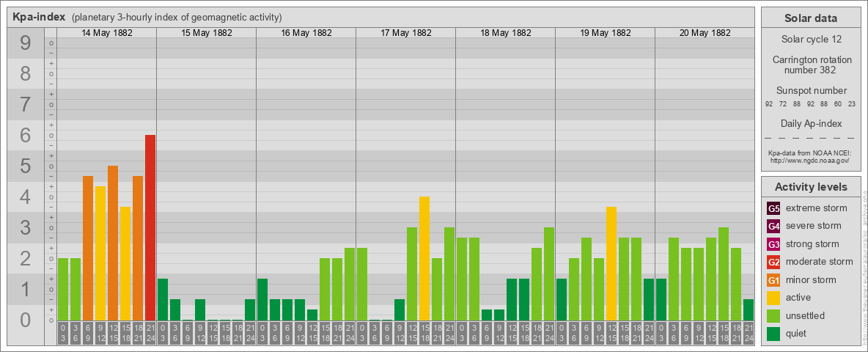Click the red 21-24 bar on 14 May
868x352 pixels.
coord(150,227)
